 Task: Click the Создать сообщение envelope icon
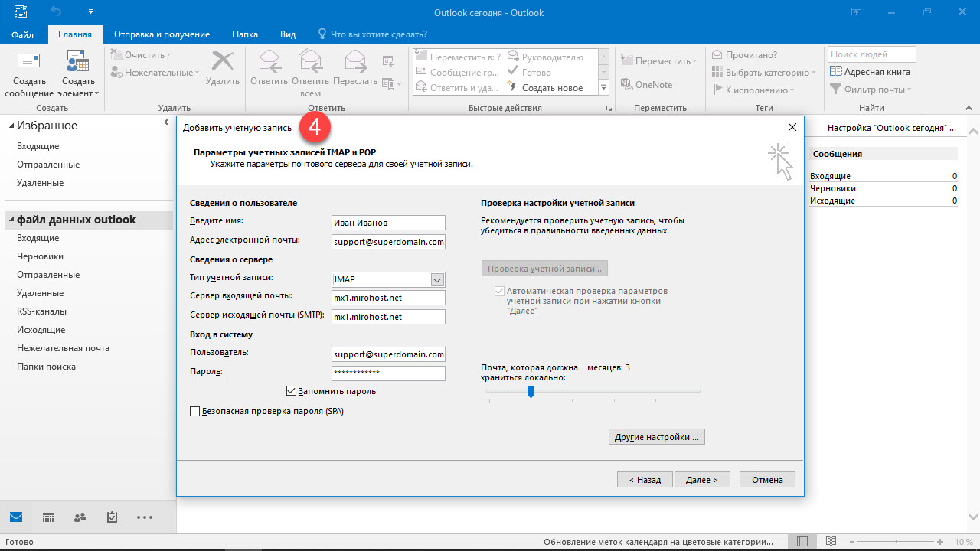[29, 61]
